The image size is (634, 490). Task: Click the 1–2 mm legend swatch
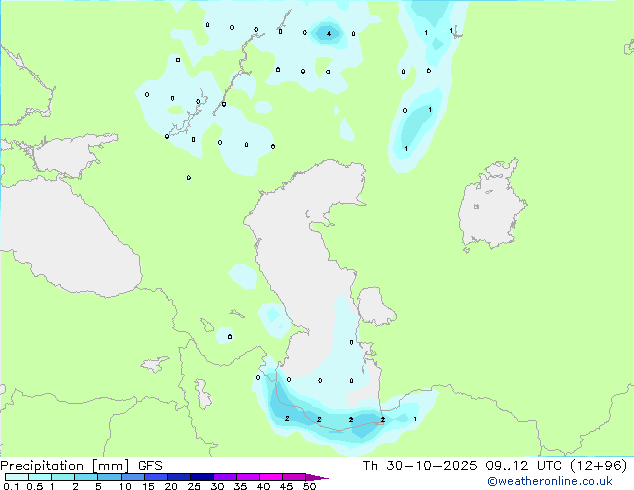click(63, 477)
